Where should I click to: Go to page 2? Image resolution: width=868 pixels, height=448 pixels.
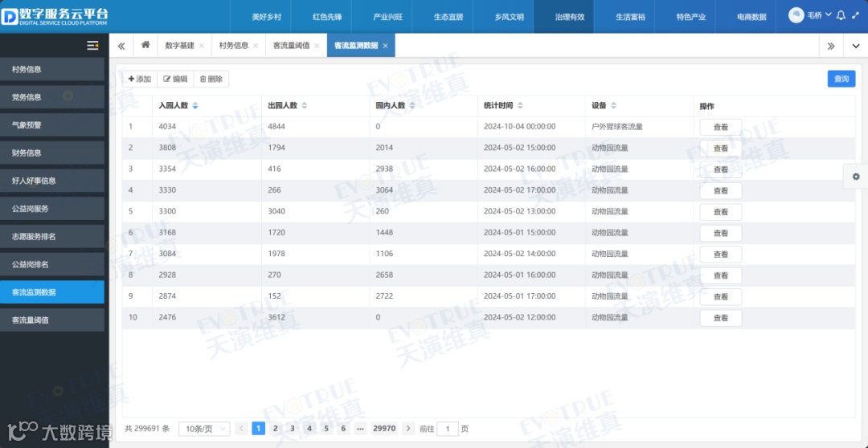pos(275,428)
